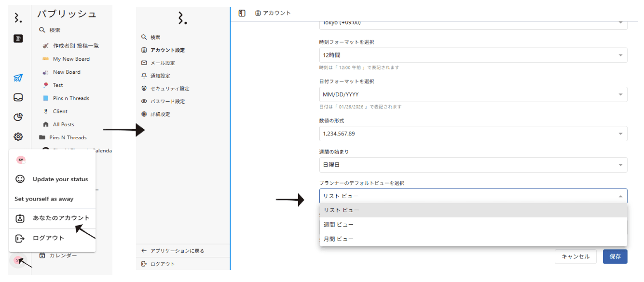The width and height of the screenshot is (644, 282).
Task: Click Set yourself as away
Action: pyautogui.click(x=44, y=199)
